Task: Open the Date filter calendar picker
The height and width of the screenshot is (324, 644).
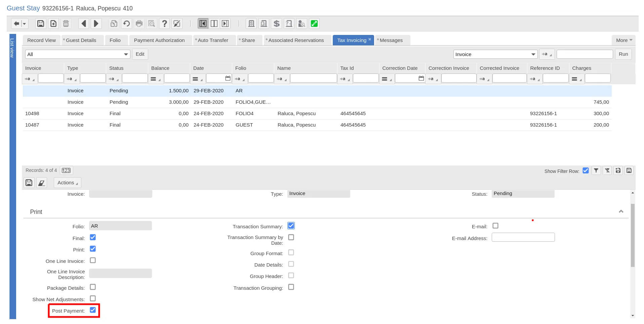Action: point(228,78)
